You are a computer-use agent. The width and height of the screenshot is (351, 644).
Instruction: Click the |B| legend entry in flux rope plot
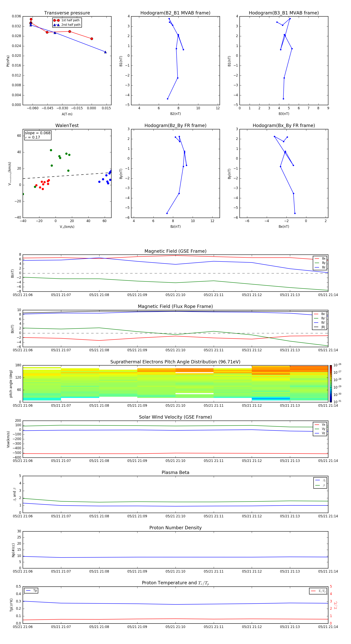coord(320,327)
